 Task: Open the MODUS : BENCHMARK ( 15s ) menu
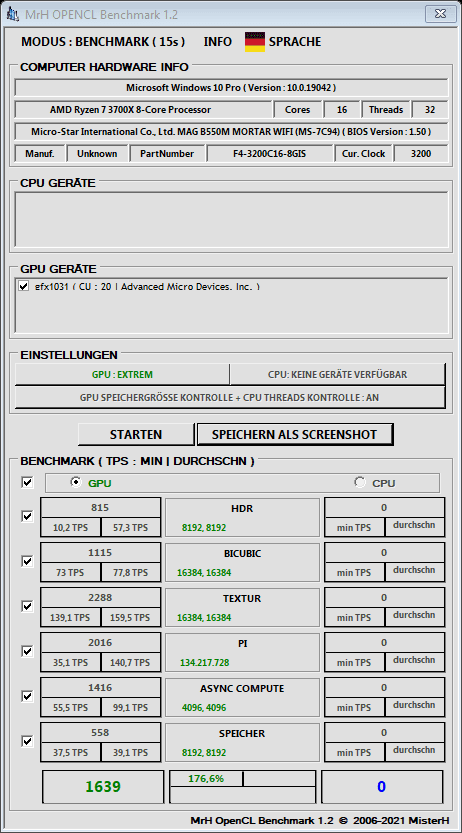click(103, 42)
